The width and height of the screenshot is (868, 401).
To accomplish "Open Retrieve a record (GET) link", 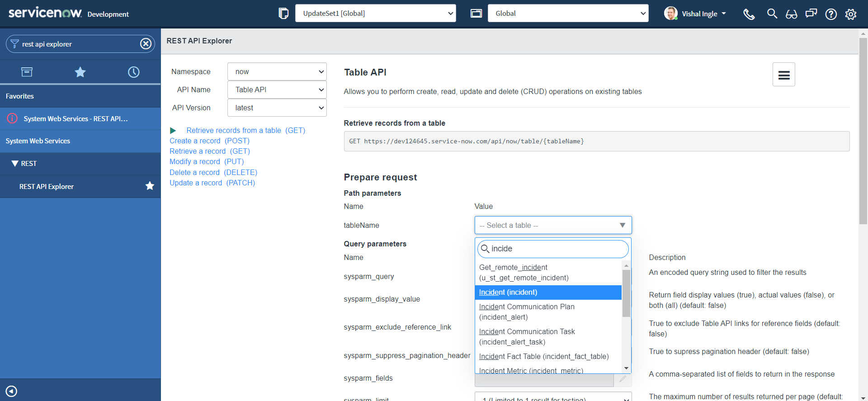I will coord(210,151).
